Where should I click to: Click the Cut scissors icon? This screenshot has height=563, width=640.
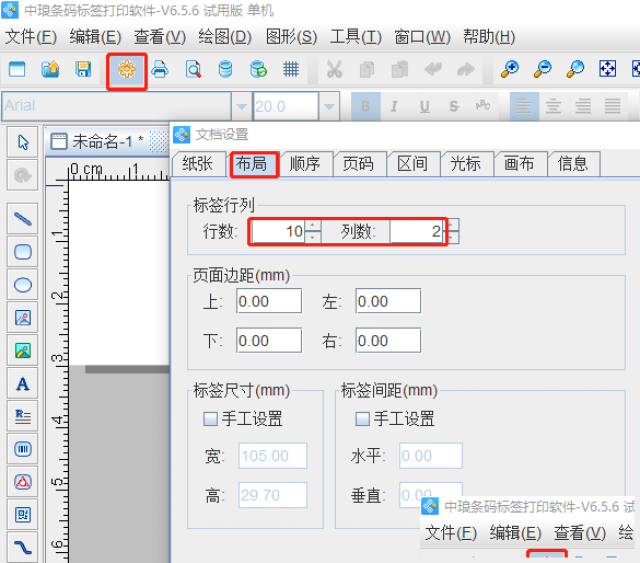point(334,69)
